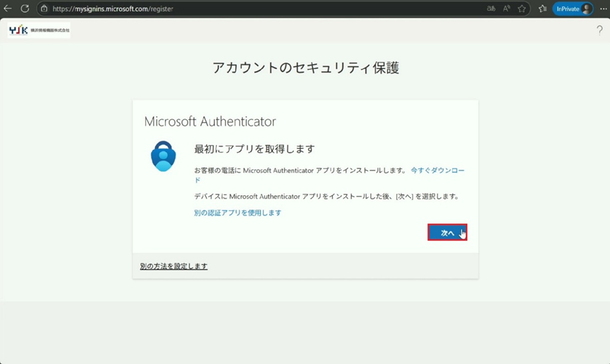
Task: Click the 最初にアプリを取得します subheading
Action: pos(254,150)
